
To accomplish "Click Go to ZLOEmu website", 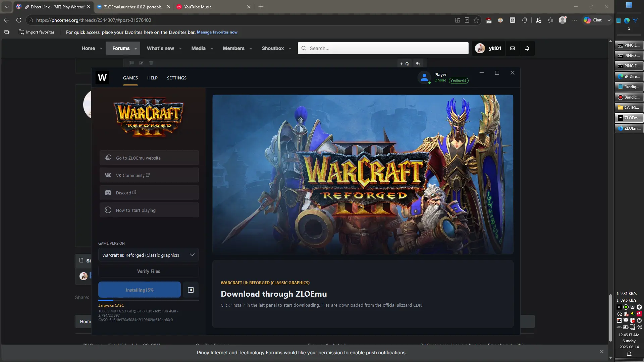I will [149, 158].
